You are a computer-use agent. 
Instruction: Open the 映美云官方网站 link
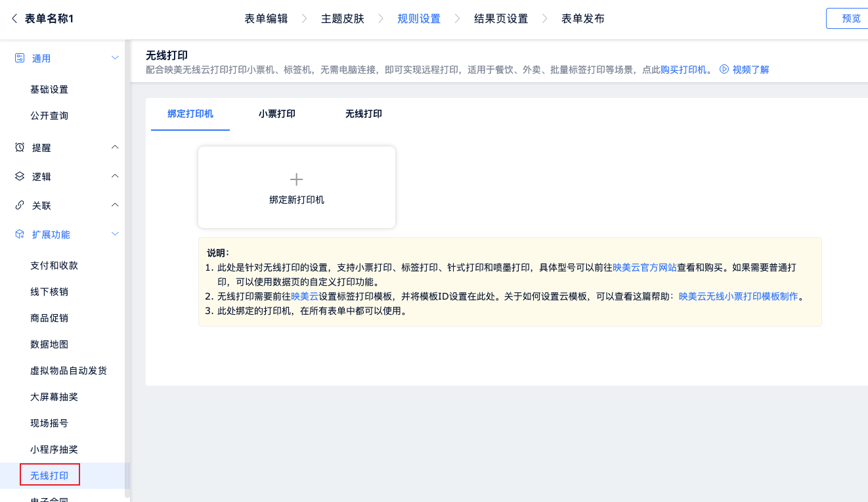[644, 267]
